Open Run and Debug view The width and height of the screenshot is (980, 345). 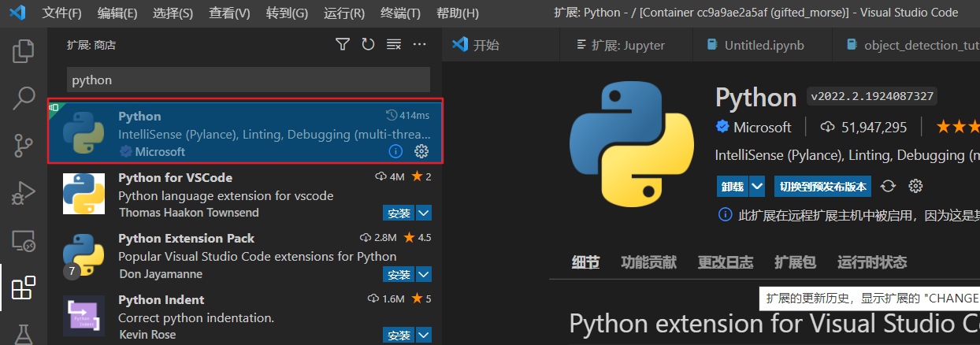(24, 193)
